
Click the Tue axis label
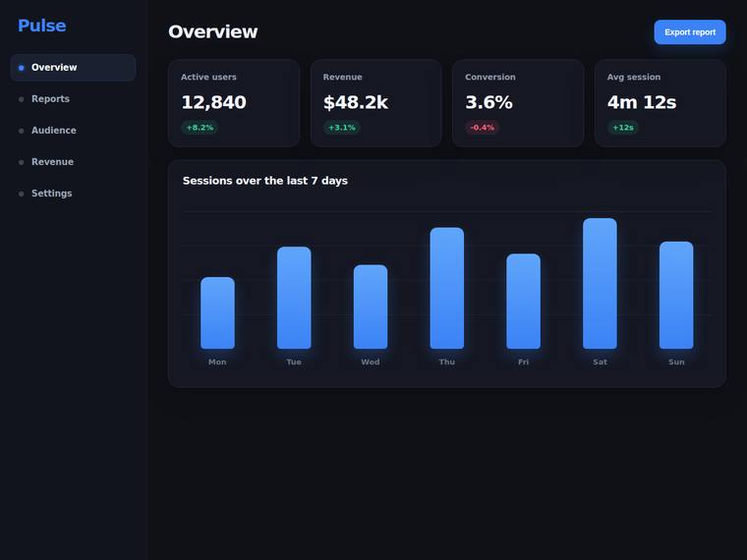(294, 362)
